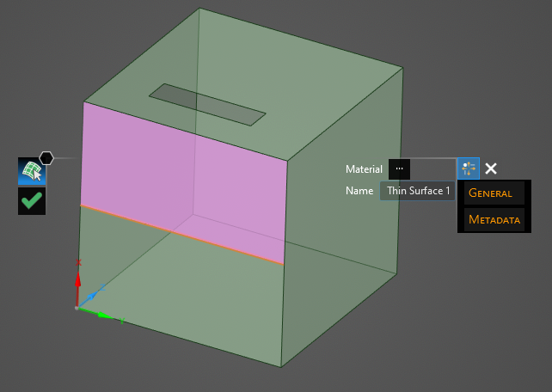Screen dimensions: 552x392
Task: Open the Metadata menu entry
Action: (494, 220)
